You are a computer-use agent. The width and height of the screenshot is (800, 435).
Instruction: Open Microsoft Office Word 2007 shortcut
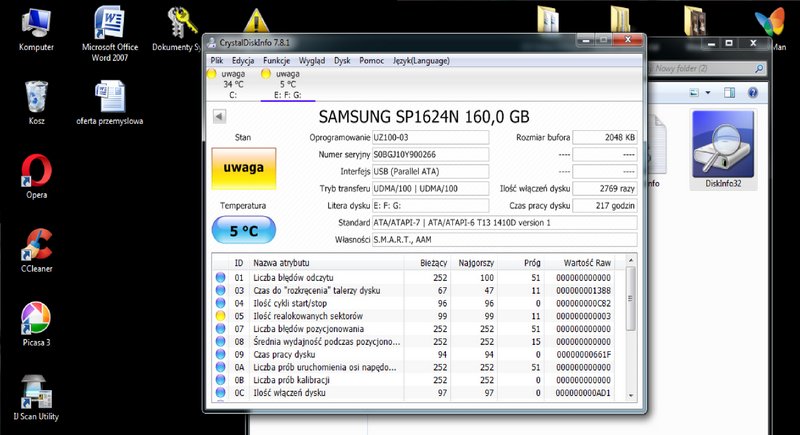click(110, 33)
